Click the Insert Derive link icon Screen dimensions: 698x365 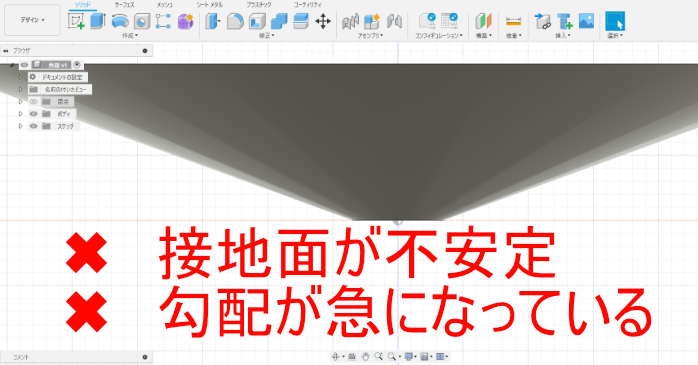pos(543,21)
